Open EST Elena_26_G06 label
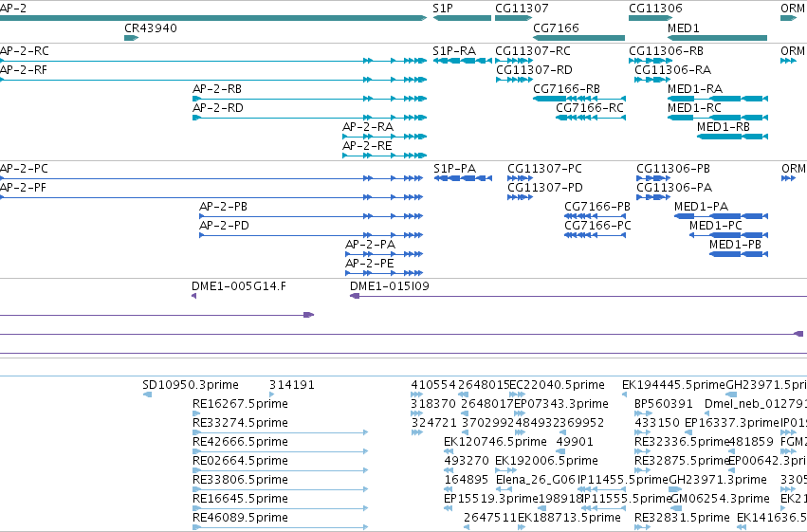The height and width of the screenshot is (532, 807). 535,480
